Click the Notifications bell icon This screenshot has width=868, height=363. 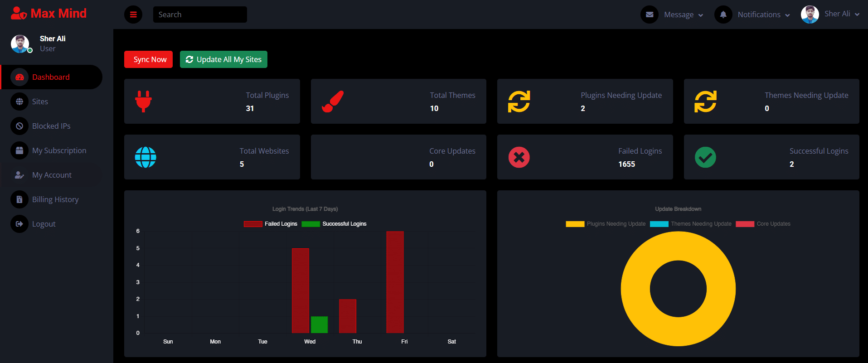click(723, 15)
